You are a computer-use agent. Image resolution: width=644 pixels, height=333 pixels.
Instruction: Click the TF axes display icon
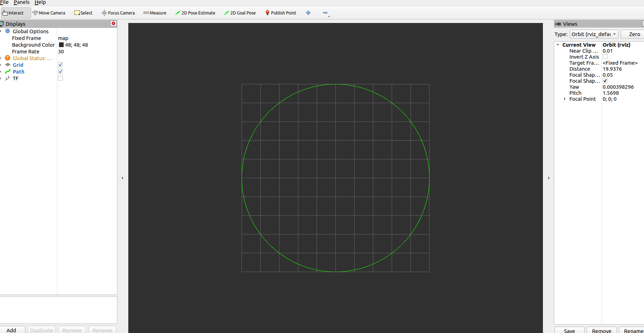[8, 78]
